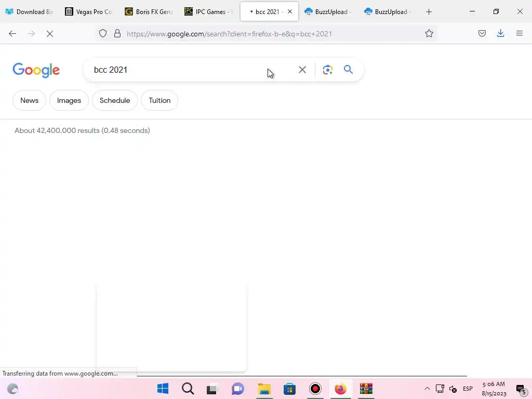
Task: Open Microsoft Store from taskbar
Action: pos(289,389)
